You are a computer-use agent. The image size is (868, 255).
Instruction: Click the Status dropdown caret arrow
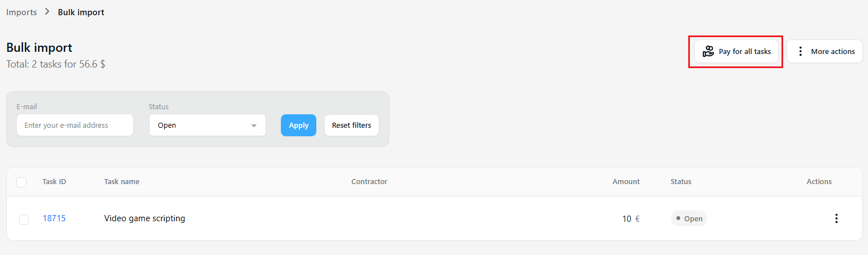pos(254,126)
